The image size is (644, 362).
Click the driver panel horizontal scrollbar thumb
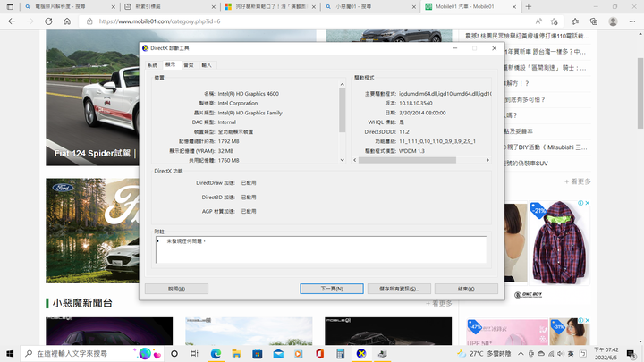point(407,160)
